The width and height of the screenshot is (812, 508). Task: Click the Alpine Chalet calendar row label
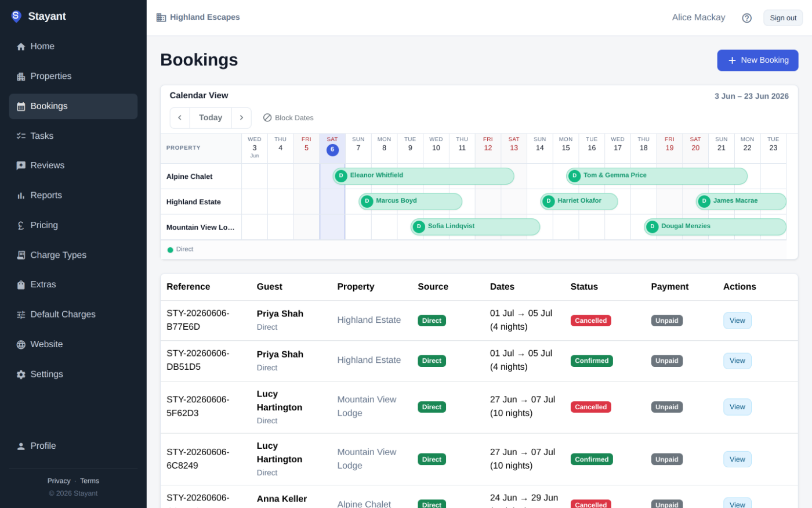click(189, 176)
